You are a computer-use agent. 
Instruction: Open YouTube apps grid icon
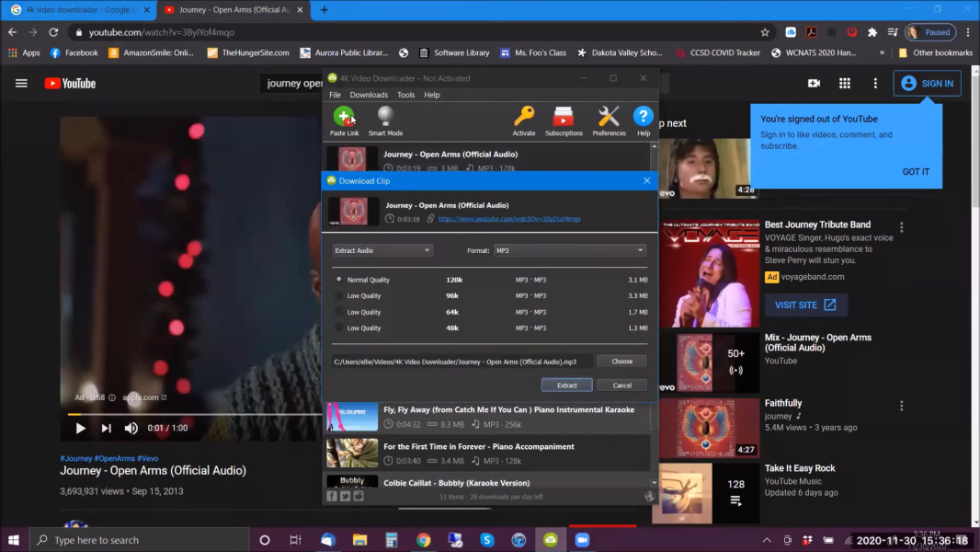pyautogui.click(x=844, y=83)
